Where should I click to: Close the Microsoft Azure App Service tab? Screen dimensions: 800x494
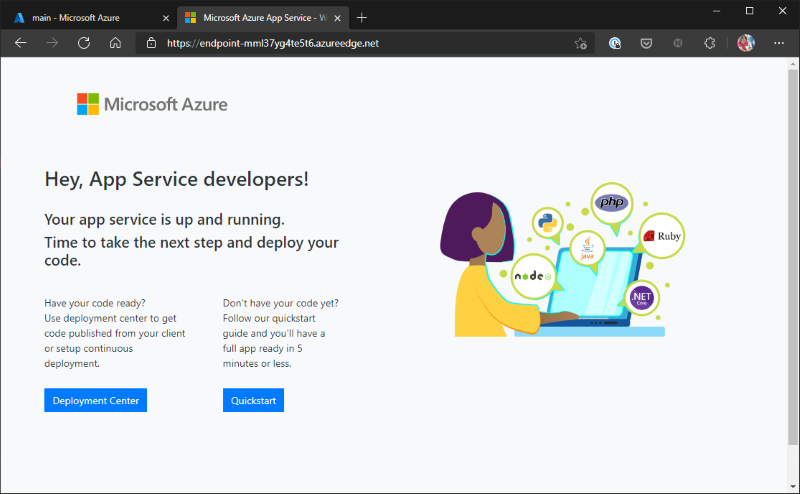[x=337, y=18]
